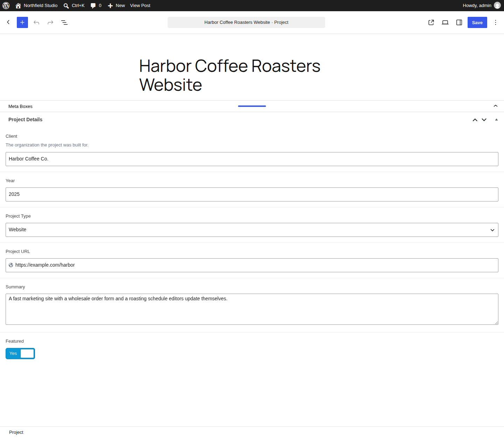Click the globe icon in Project URL

[x=11, y=265]
